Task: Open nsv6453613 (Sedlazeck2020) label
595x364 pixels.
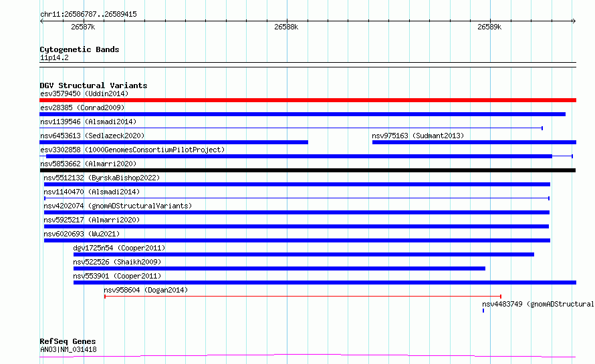Action: tap(92, 136)
